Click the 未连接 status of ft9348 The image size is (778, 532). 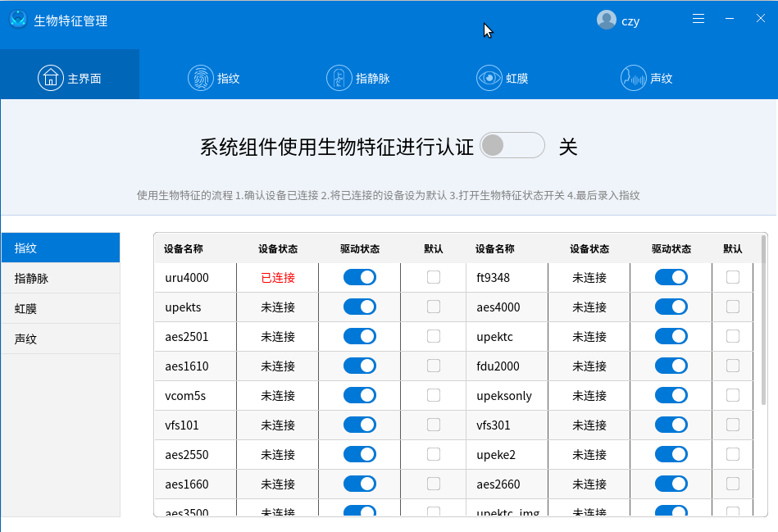pos(589,277)
